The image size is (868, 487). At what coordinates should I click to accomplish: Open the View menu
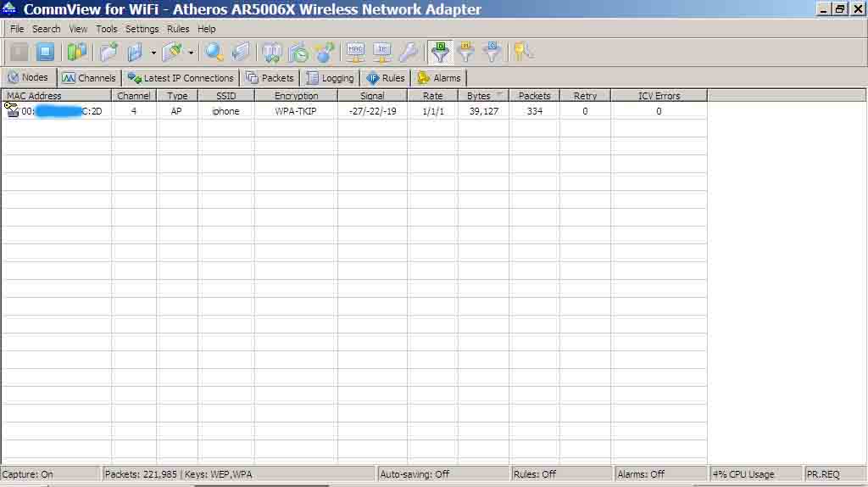tap(78, 29)
